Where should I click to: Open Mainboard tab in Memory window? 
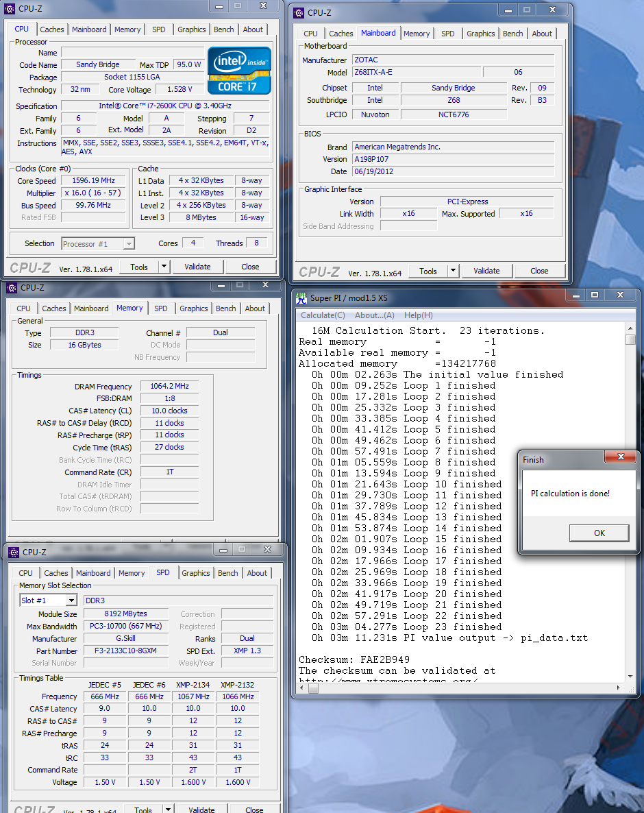91,308
